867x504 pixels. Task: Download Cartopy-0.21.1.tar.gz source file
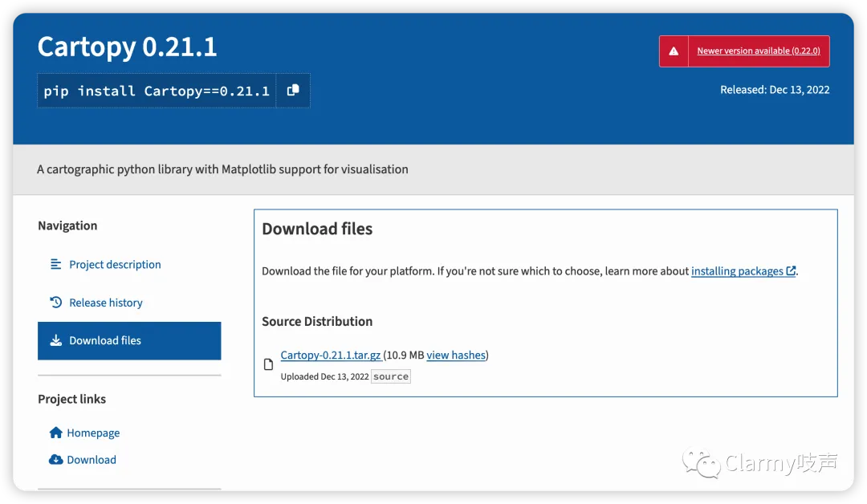point(331,356)
